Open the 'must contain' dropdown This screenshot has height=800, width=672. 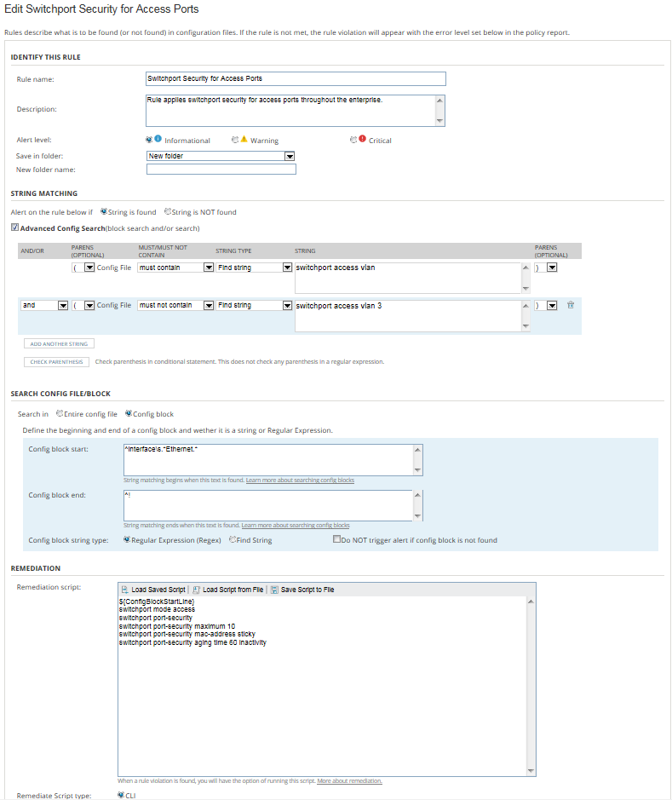(209, 268)
